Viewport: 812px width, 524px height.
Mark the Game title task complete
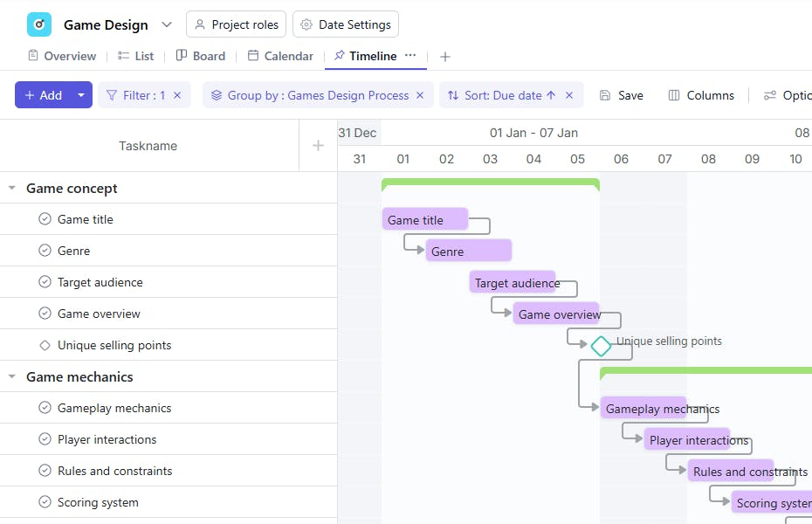[x=45, y=219]
